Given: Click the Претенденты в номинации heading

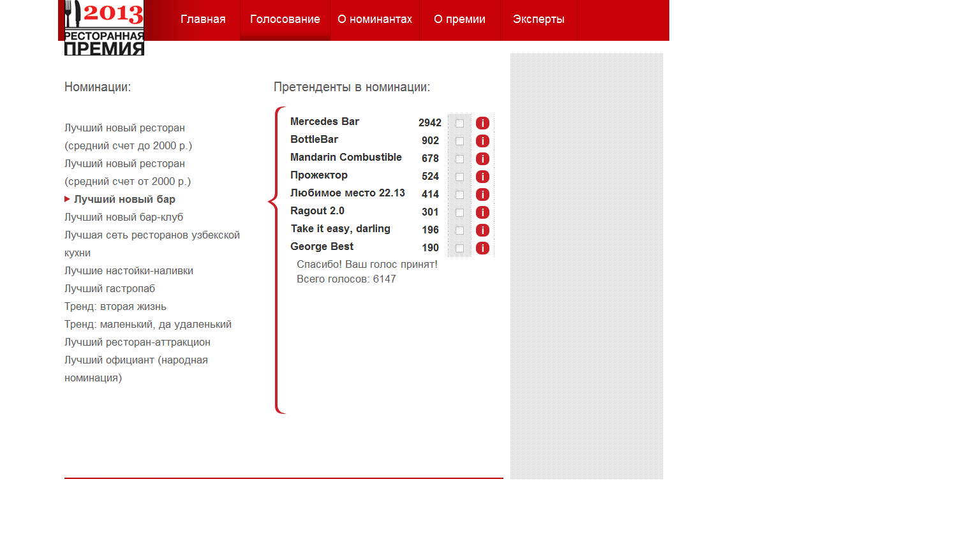Looking at the screenshot, I should click(x=352, y=87).
